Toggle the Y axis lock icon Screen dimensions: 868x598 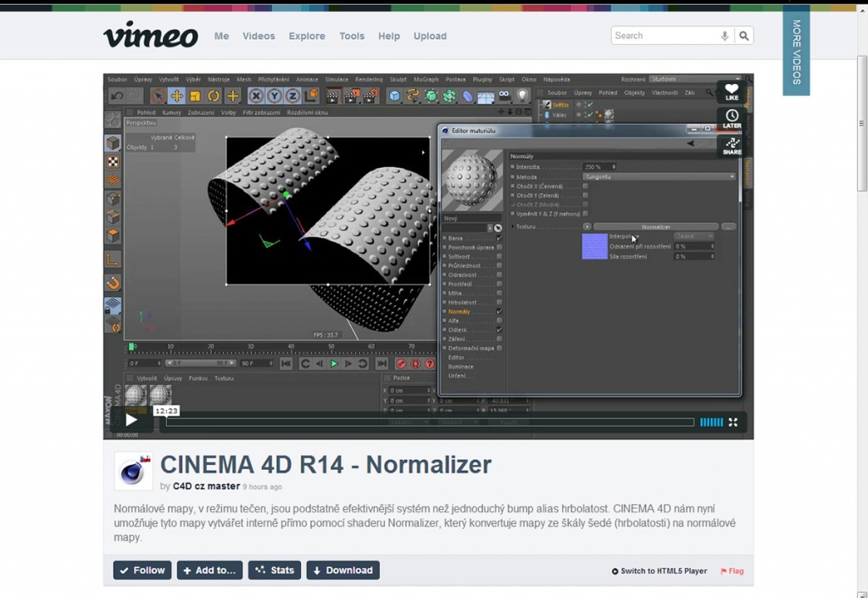coord(274,96)
